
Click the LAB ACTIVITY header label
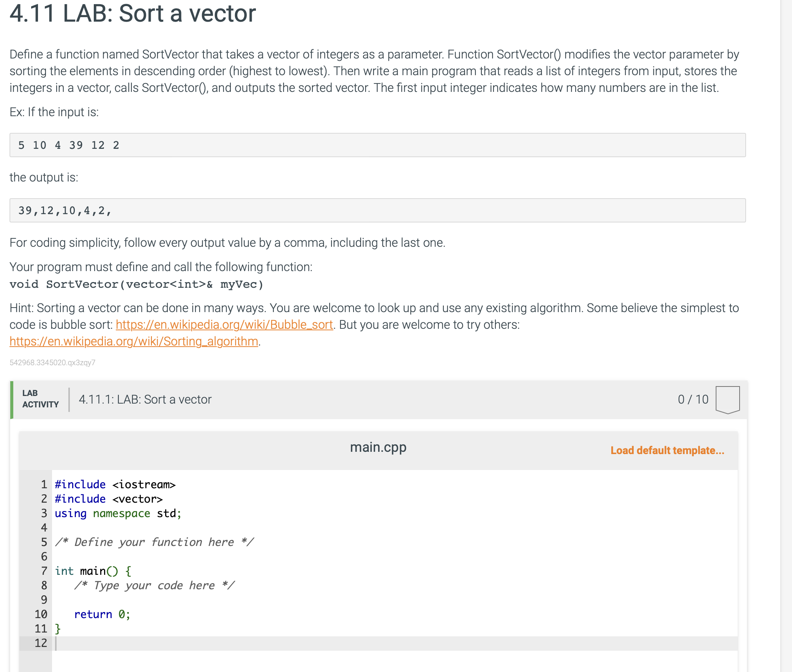[39, 399]
